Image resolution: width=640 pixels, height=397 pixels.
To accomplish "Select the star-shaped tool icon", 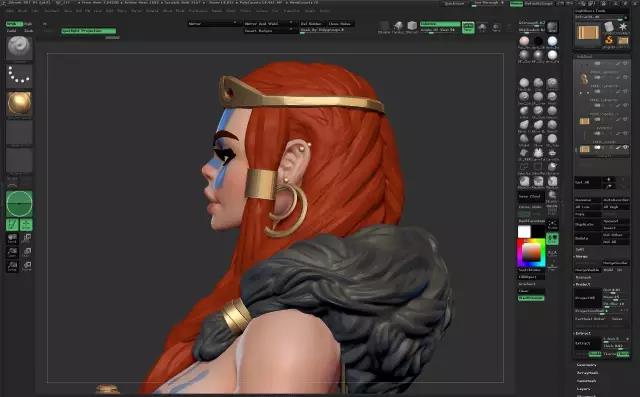I will click(623, 27).
